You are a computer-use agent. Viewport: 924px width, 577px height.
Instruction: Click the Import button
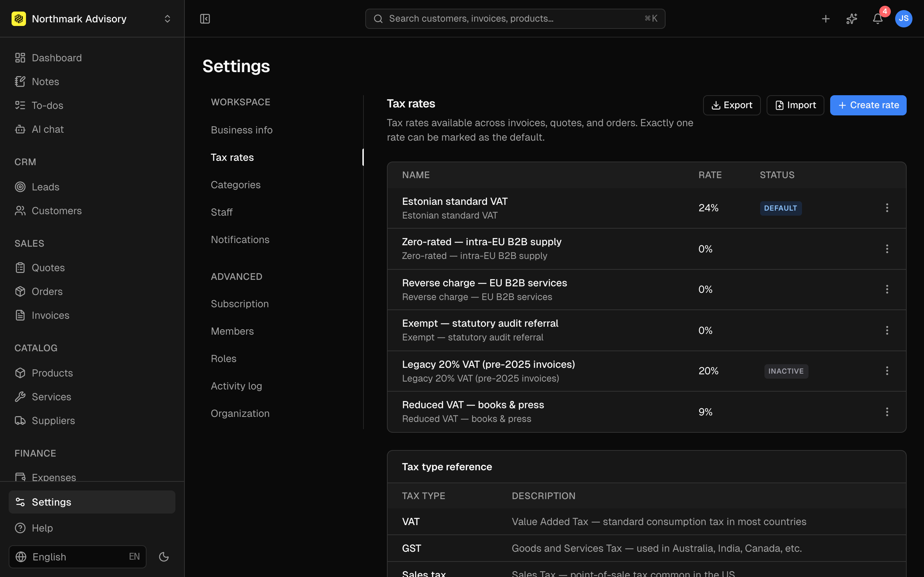[x=795, y=105]
